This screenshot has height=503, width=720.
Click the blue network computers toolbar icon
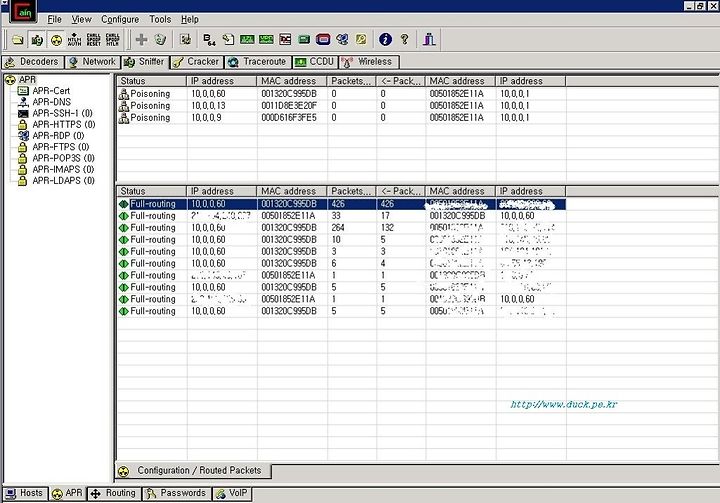pos(342,40)
